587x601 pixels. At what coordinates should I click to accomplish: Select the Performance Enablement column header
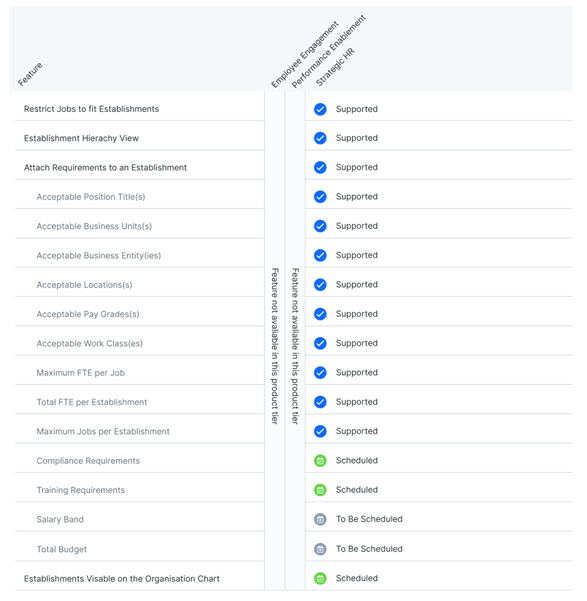point(329,51)
